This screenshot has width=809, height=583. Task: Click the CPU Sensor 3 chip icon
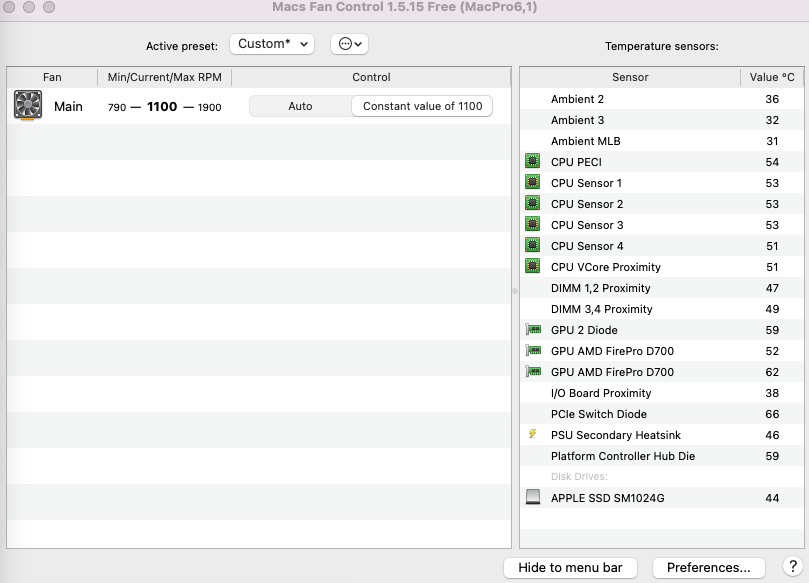(x=532, y=224)
